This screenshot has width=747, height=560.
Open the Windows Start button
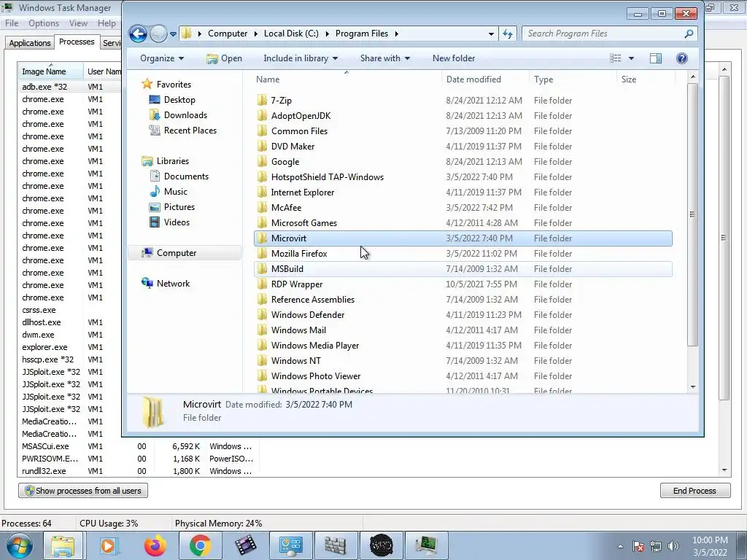20,545
